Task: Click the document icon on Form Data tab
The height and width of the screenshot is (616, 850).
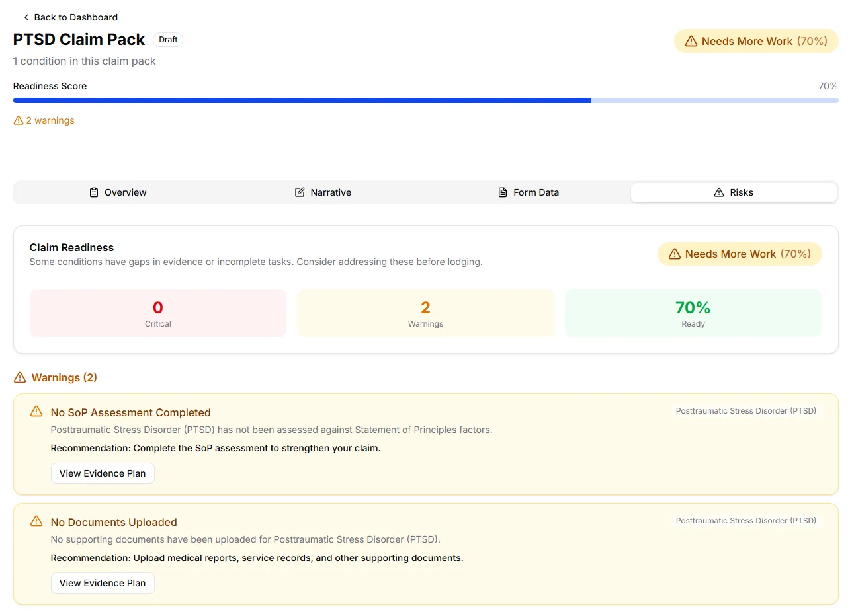Action: 503,192
